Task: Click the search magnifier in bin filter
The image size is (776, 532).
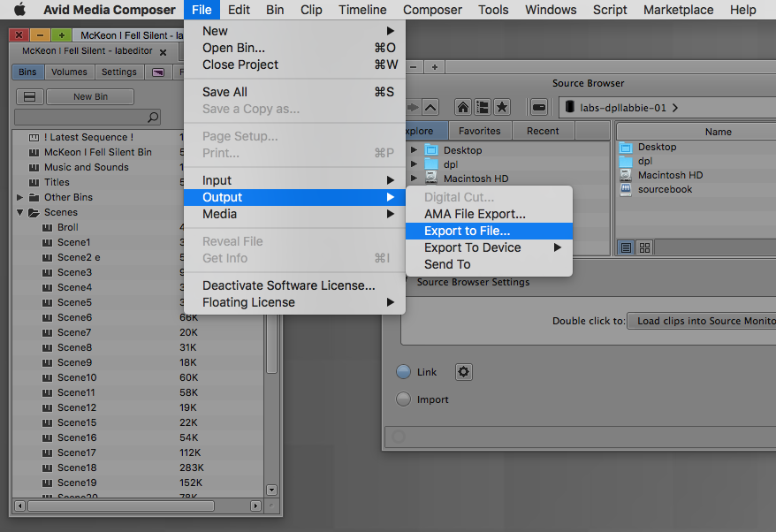Action: point(153,117)
